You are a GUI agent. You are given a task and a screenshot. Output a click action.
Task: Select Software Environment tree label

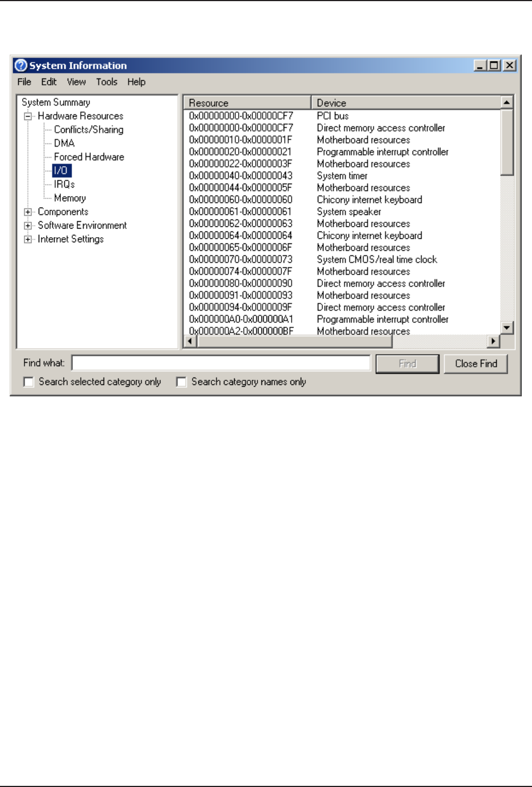pos(82,226)
